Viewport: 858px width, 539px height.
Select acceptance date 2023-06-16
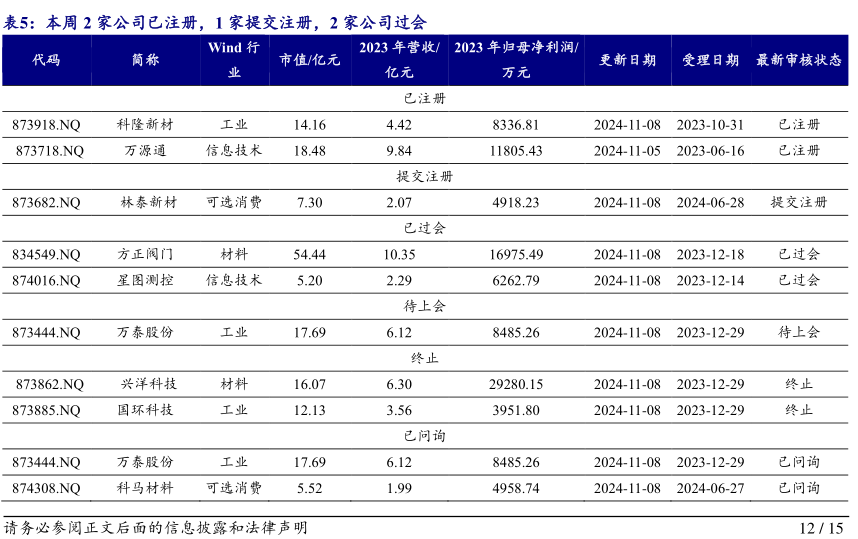pos(710,151)
